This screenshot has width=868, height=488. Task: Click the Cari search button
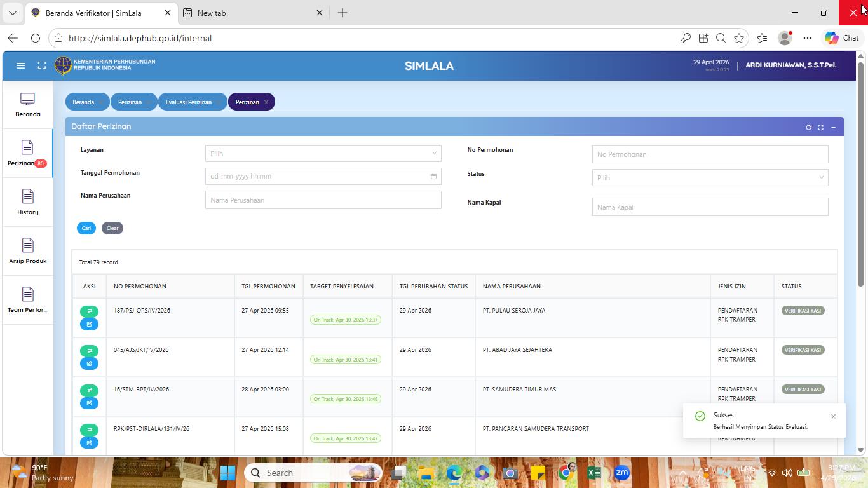[86, 228]
